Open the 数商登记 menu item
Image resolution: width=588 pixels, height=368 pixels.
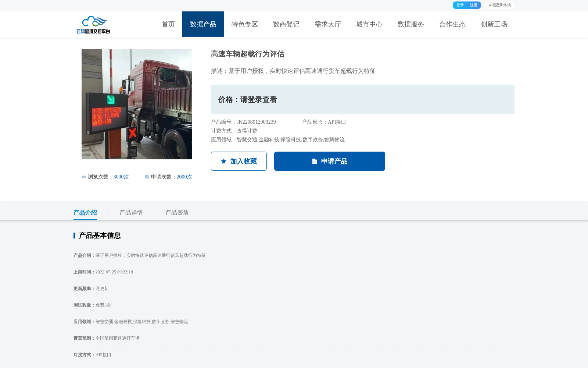286,24
